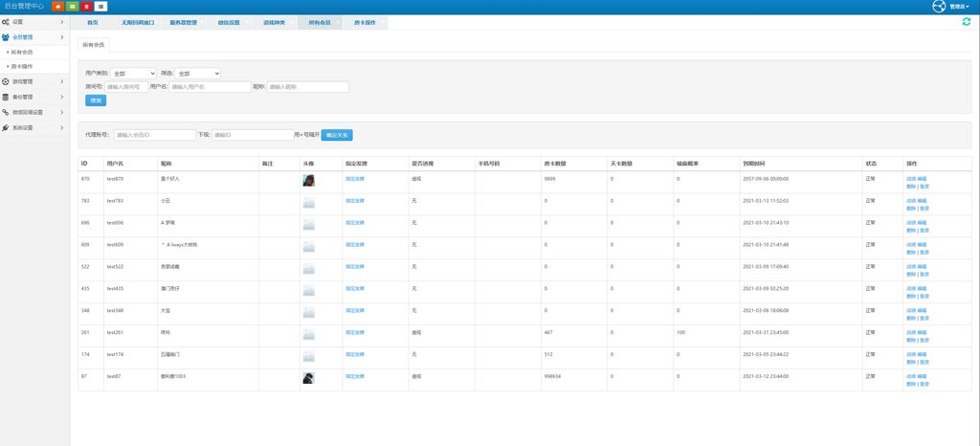Focus the 代理账号 member ID field
The width and height of the screenshot is (980, 446).
155,135
